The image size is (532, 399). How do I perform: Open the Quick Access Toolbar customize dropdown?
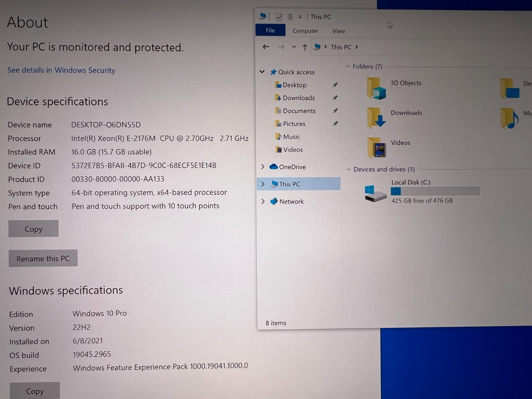pyautogui.click(x=300, y=17)
